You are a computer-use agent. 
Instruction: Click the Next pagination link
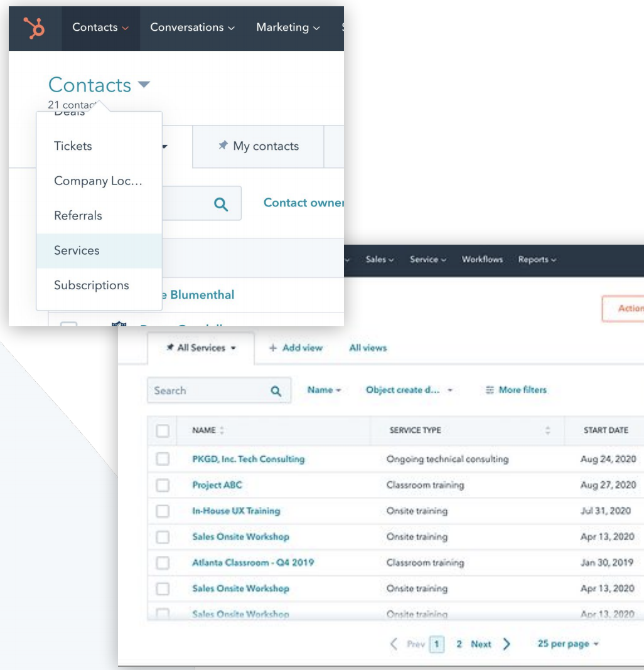(481, 644)
